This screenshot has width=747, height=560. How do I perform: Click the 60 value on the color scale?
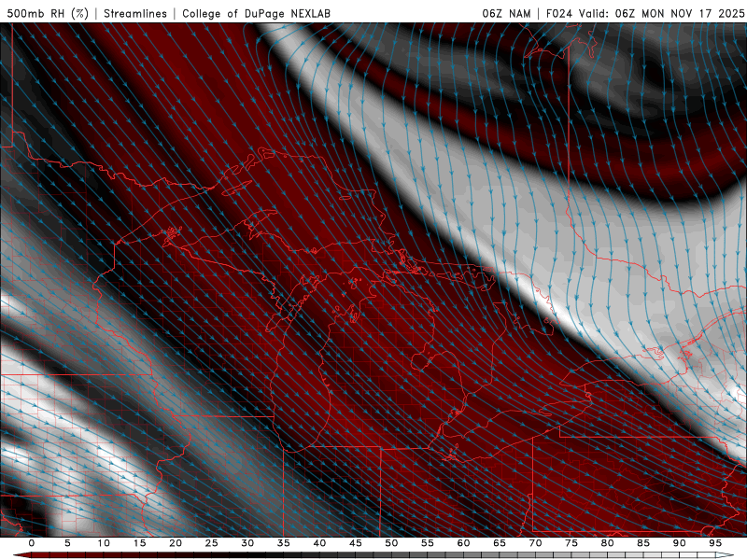point(463,543)
